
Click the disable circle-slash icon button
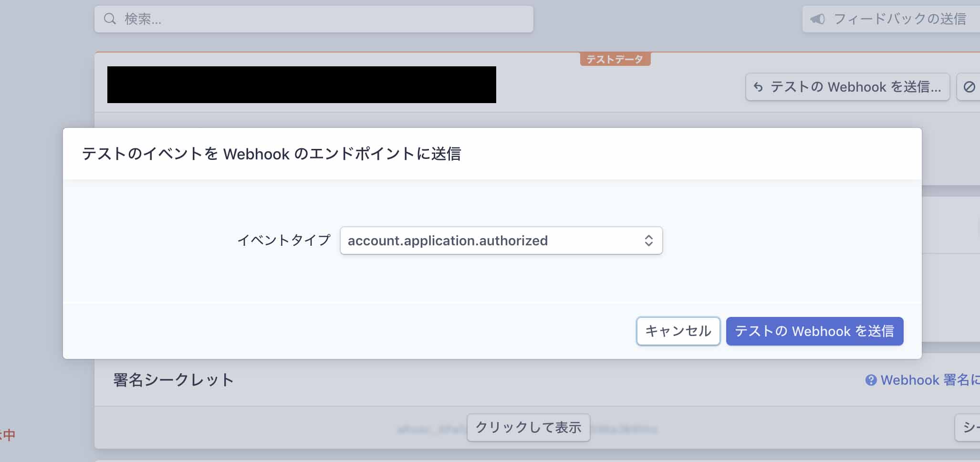[969, 87]
